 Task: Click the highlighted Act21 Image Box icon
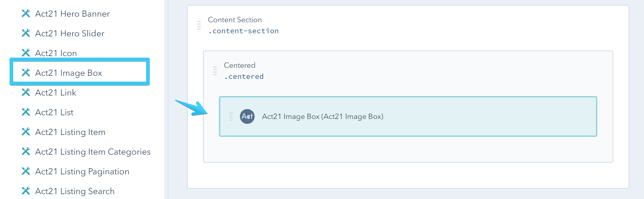point(26,73)
